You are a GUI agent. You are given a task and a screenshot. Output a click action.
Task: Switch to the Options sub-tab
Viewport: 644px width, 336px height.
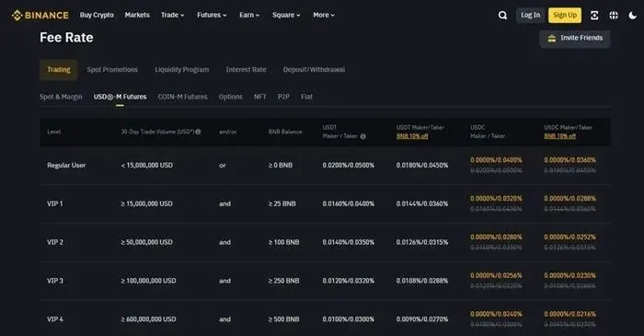pyautogui.click(x=230, y=97)
